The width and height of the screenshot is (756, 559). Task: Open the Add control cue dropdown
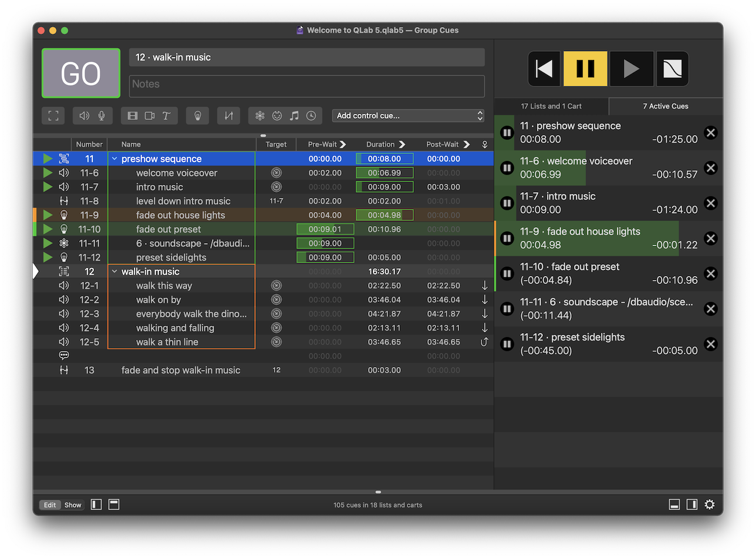[408, 116]
